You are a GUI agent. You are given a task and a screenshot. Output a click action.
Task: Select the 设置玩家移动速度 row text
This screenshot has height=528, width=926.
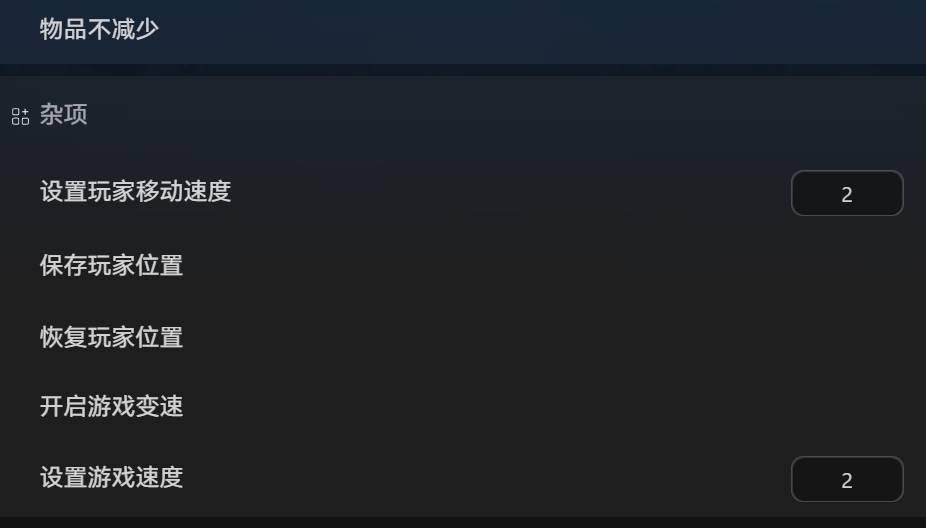[135, 192]
